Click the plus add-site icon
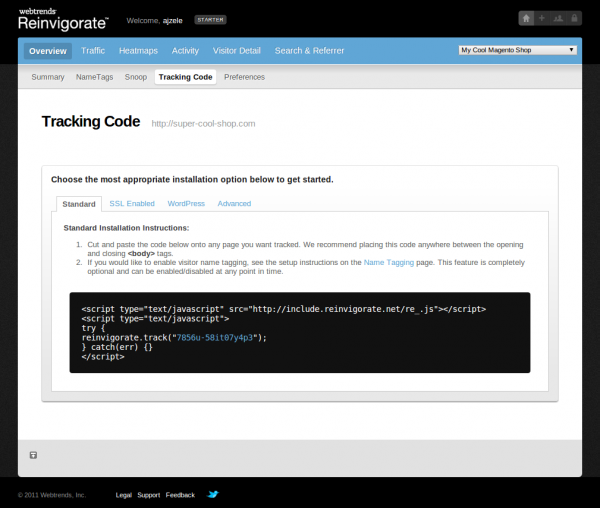The image size is (600, 508). [x=542, y=18]
